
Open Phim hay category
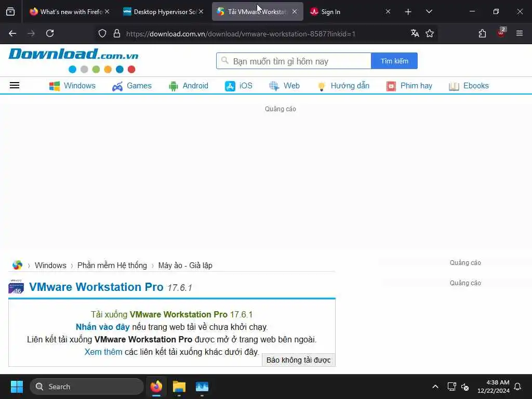point(409,86)
